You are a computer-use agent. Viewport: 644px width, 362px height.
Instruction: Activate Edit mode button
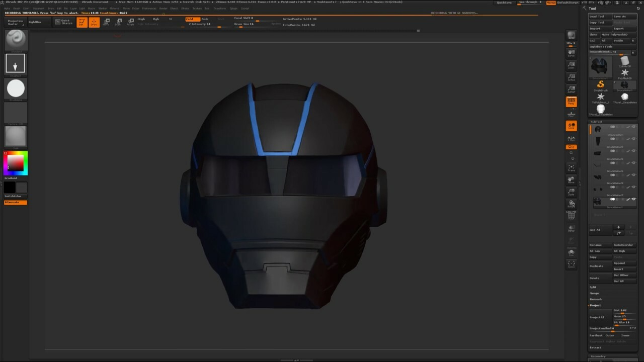(82, 22)
